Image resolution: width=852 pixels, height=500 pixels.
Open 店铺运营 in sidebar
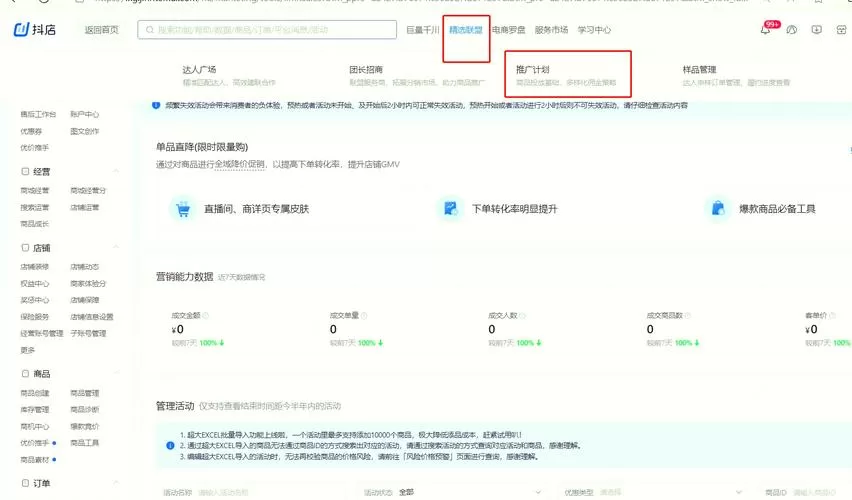[85, 207]
